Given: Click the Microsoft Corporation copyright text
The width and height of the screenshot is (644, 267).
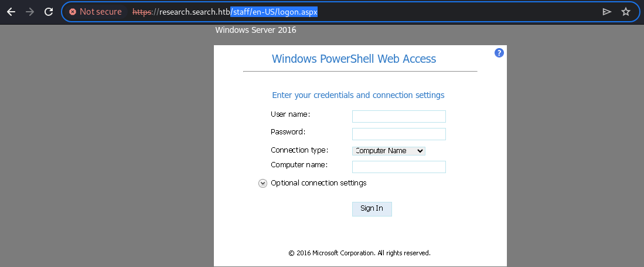Looking at the screenshot, I should (x=359, y=253).
